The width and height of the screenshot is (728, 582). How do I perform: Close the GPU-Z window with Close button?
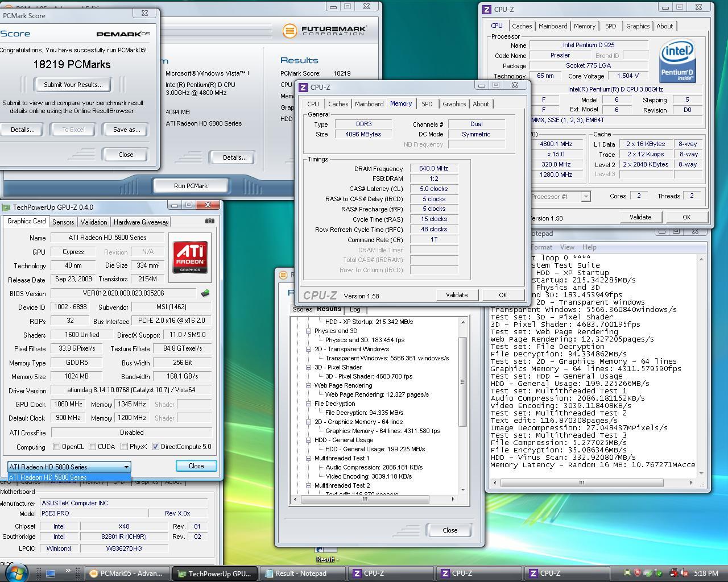click(196, 466)
